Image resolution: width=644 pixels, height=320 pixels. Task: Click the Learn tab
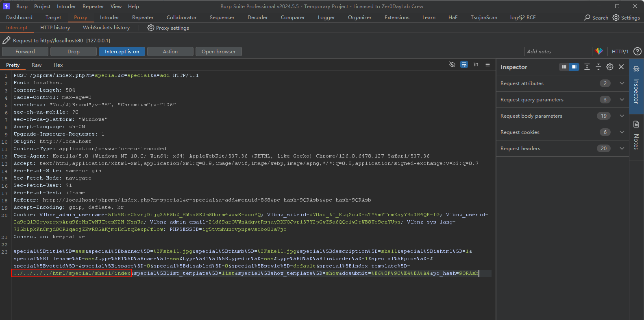(x=429, y=18)
